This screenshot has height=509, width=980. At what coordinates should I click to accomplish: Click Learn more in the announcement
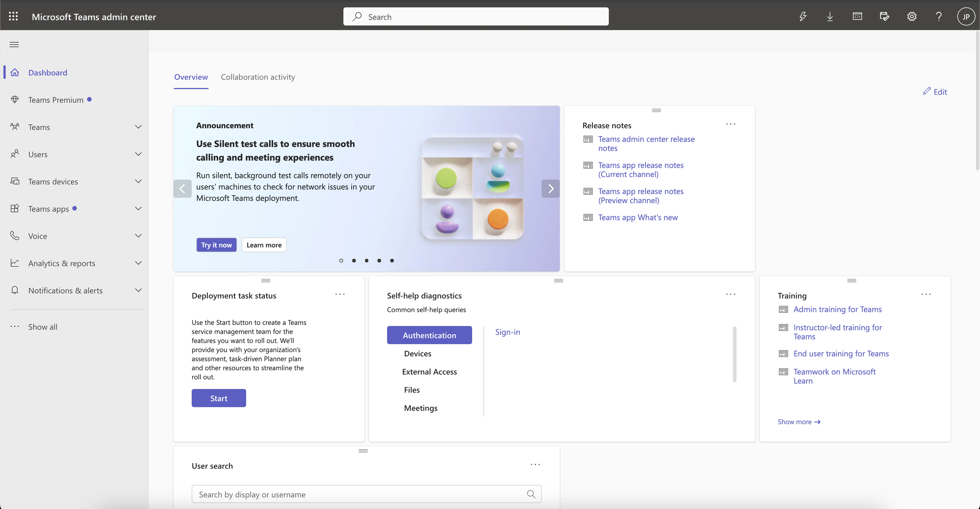[x=264, y=245]
